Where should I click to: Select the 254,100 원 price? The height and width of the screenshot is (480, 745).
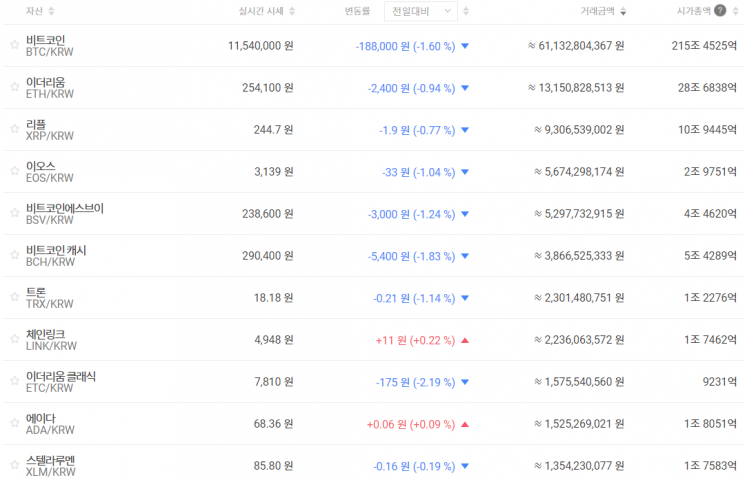click(x=268, y=87)
